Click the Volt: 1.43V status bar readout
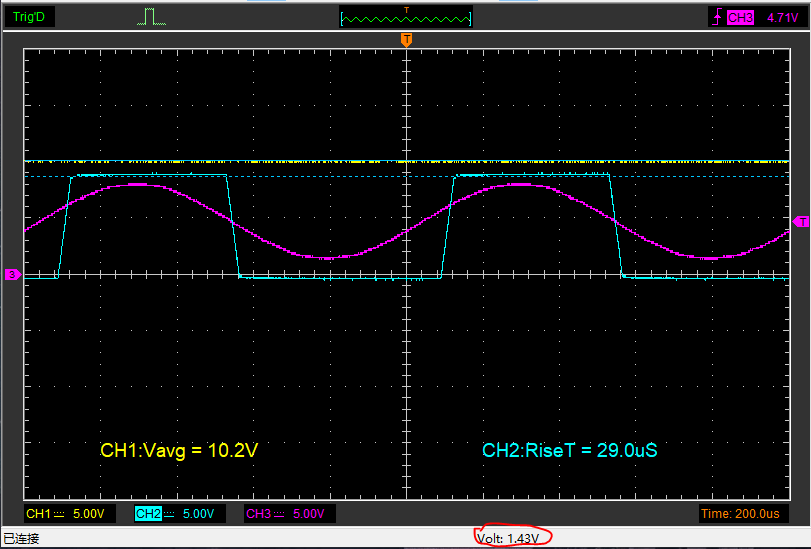This screenshot has width=811, height=549. click(x=508, y=538)
